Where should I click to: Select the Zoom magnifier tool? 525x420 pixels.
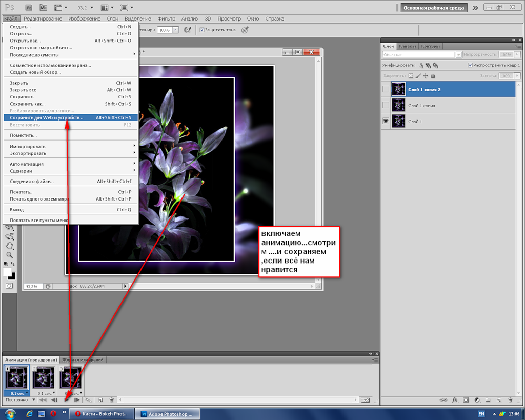pyautogui.click(x=9, y=254)
